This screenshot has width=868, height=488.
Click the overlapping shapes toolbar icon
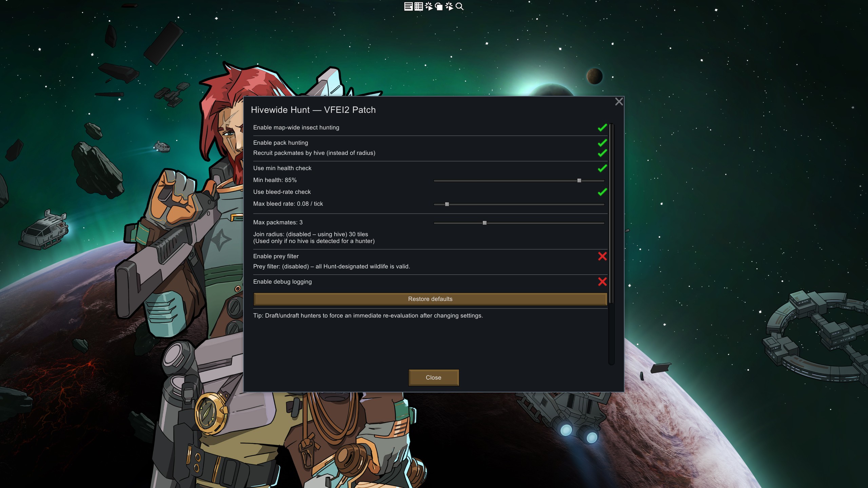439,6
